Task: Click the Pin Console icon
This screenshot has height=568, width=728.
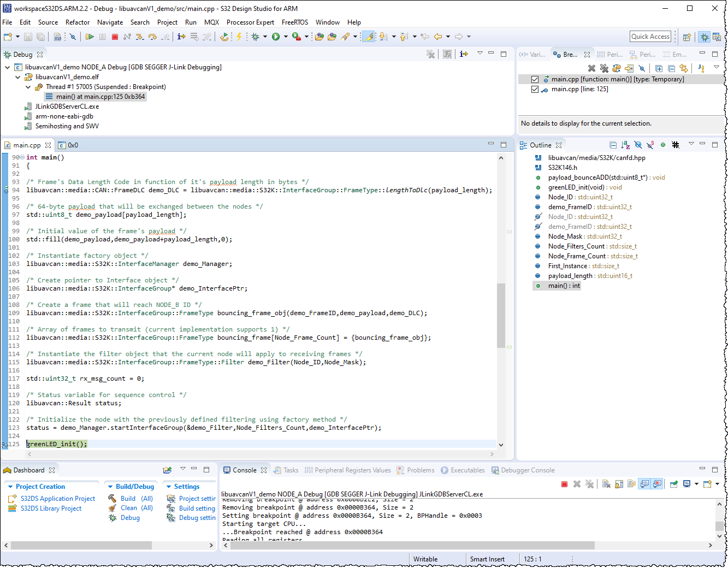Action: click(673, 483)
